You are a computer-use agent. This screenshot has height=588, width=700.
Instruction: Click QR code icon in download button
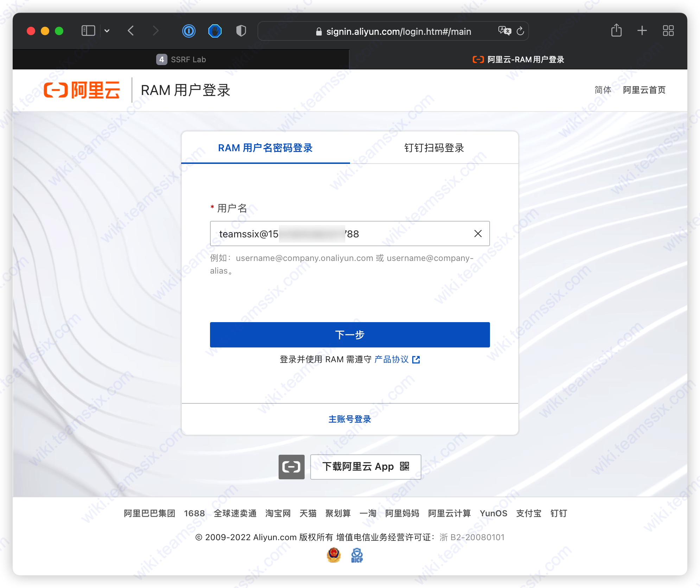tap(405, 466)
